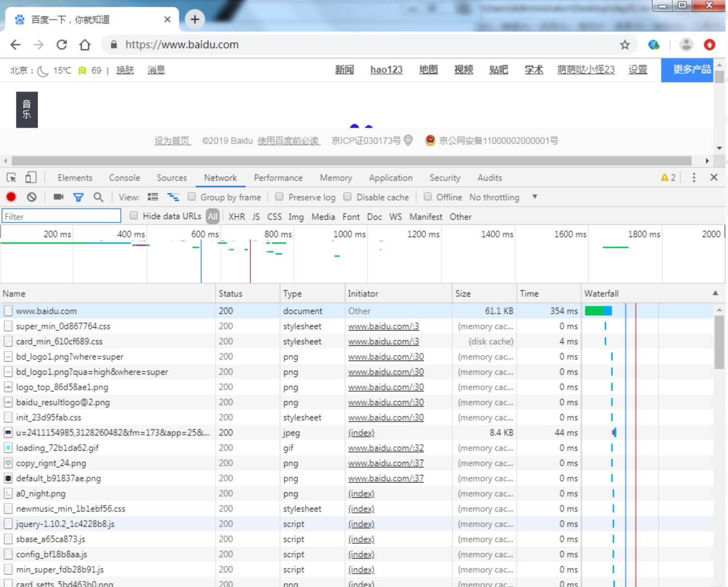728x587 pixels.
Task: Sort requests by Size column
Action: tap(484, 293)
